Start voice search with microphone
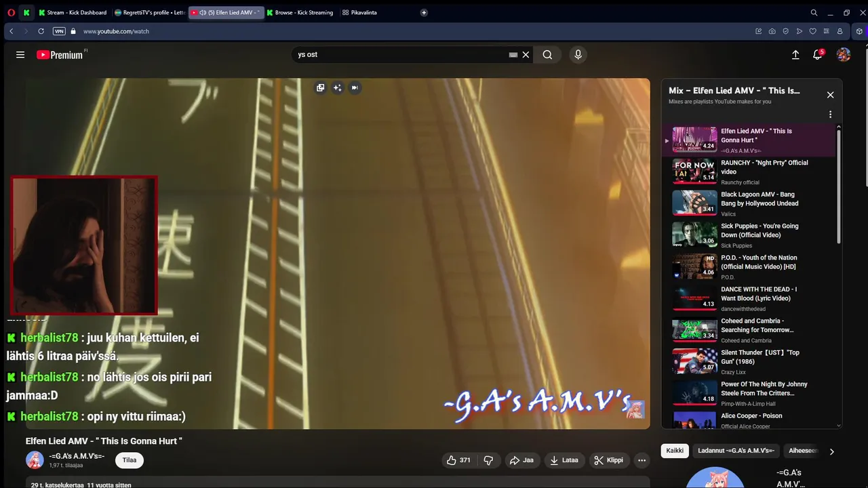868x488 pixels. [578, 55]
